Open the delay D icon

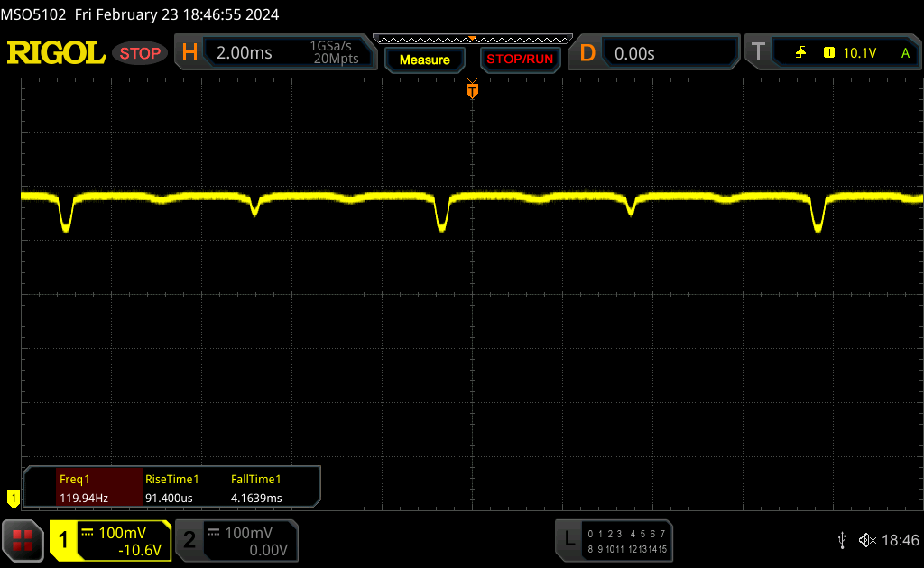pos(587,53)
